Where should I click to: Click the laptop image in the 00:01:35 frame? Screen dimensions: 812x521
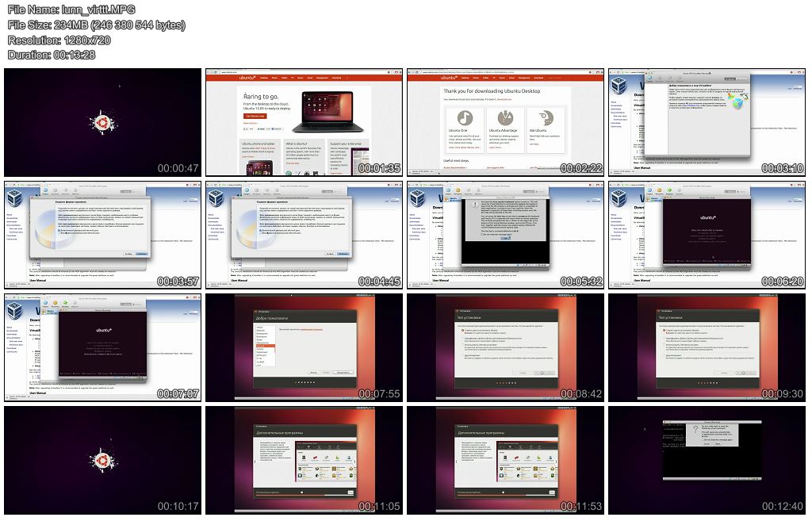[321, 113]
